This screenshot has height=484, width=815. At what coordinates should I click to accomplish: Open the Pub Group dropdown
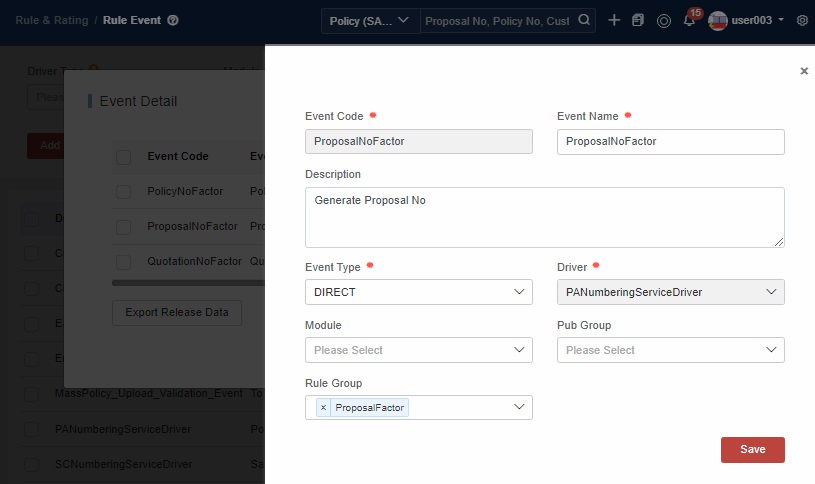670,350
